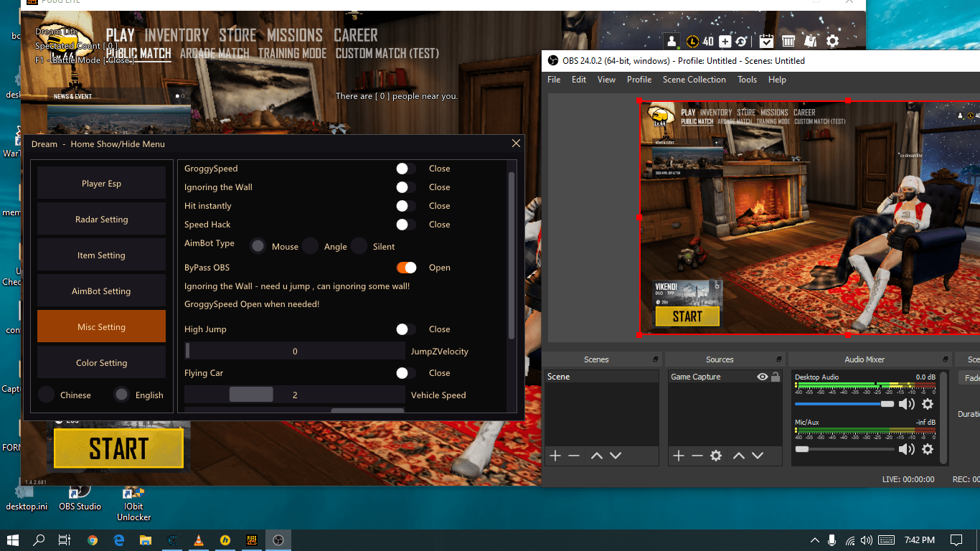Click the yellow START button in PUBG Lite
Screen dimensions: 980x551
click(118, 448)
